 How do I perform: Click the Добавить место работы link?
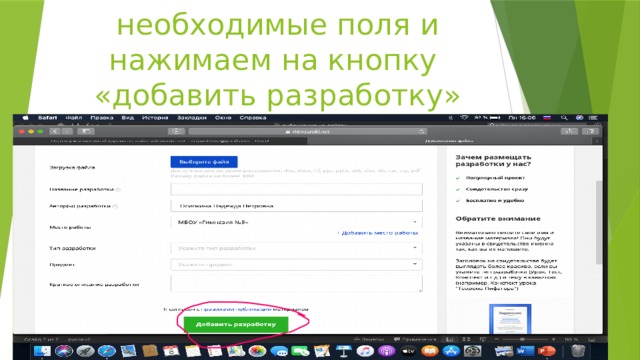point(378,233)
